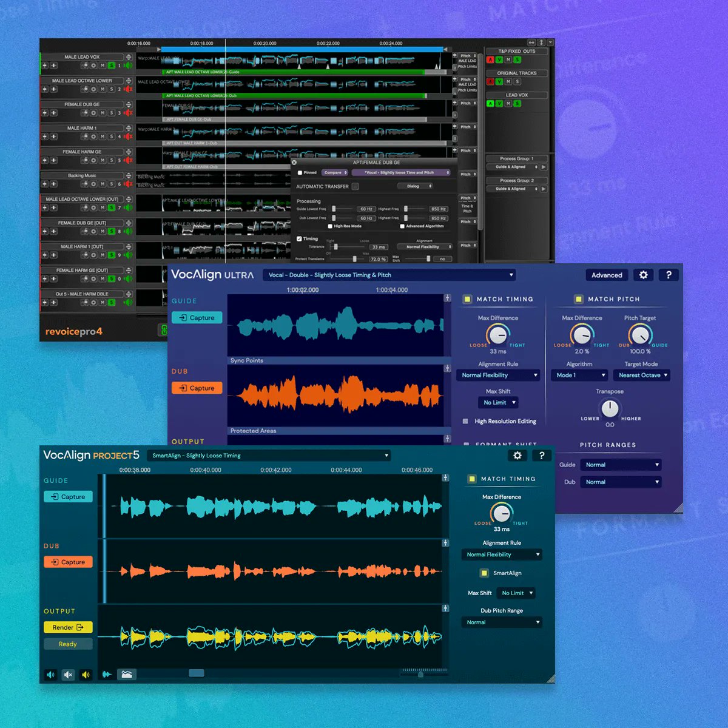Viewport: 728px width, 728px height.
Task: Open Max Shift dropdown in VocAlign Ultra
Action: pos(498,402)
